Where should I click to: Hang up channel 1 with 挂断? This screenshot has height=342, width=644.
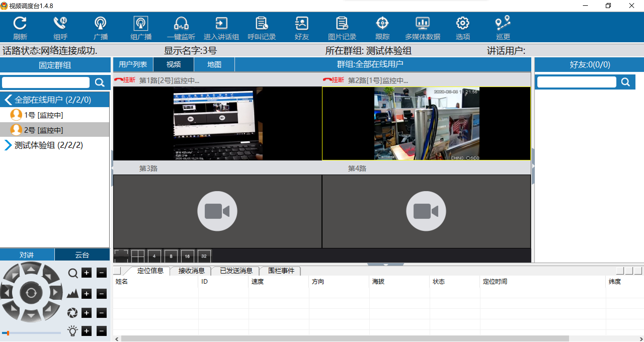click(125, 80)
